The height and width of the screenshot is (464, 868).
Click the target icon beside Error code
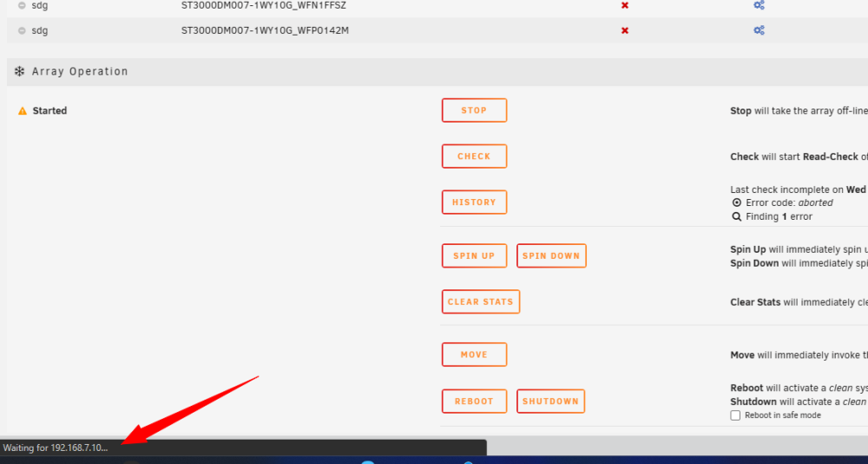point(737,203)
